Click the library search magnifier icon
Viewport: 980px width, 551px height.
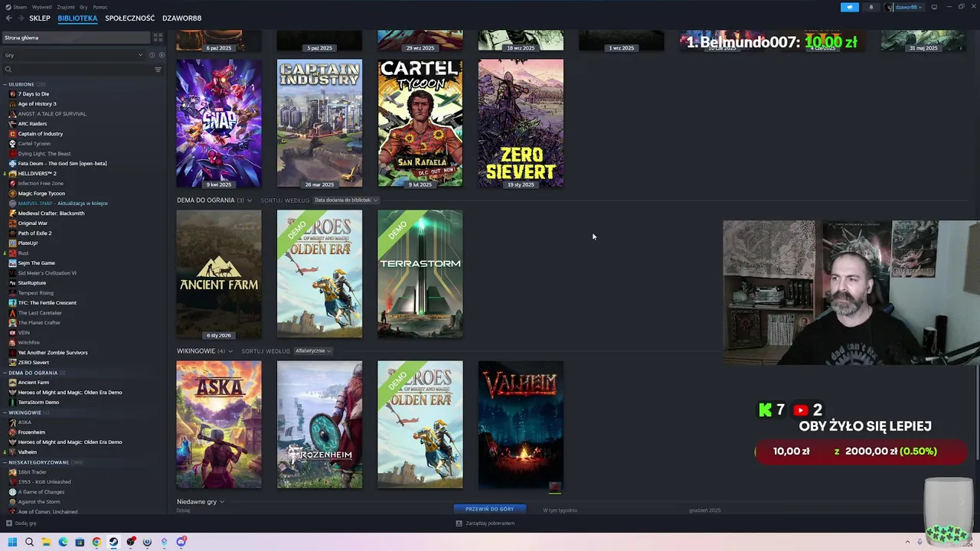click(x=8, y=70)
